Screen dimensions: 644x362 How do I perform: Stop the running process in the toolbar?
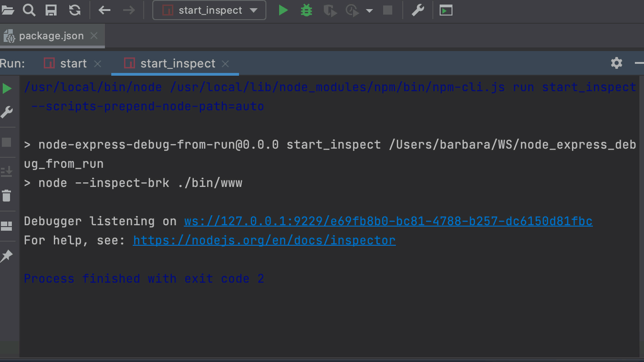pyautogui.click(x=388, y=10)
